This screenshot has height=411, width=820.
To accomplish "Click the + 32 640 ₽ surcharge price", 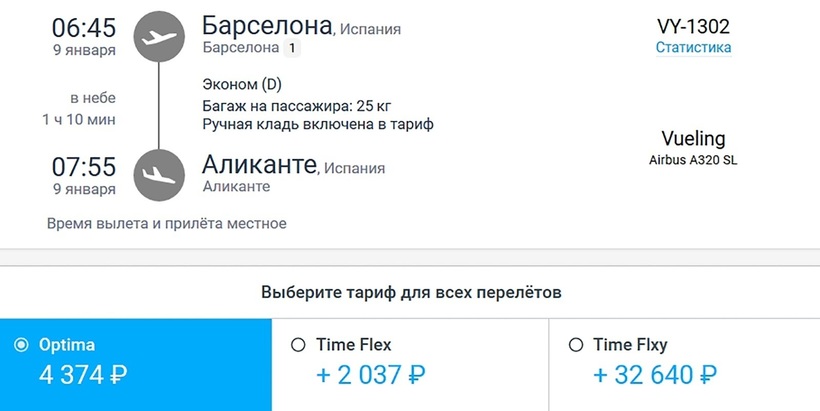I will (x=655, y=376).
